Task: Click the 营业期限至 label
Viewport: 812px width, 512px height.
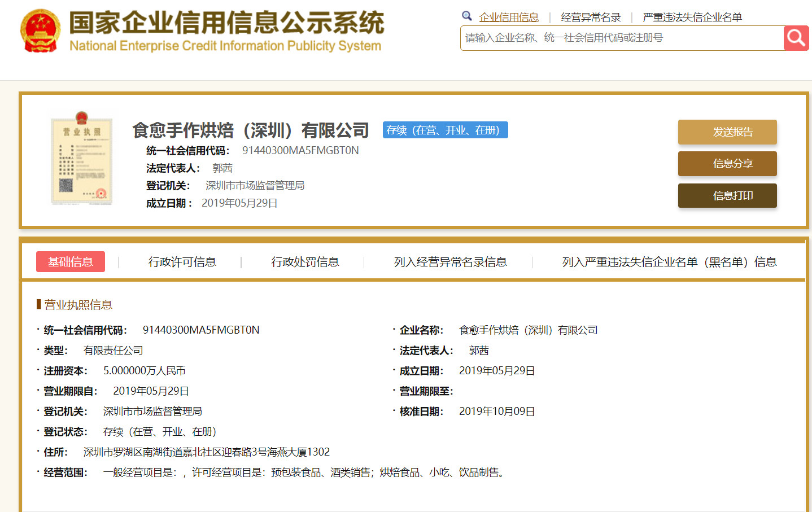Action: pos(426,391)
